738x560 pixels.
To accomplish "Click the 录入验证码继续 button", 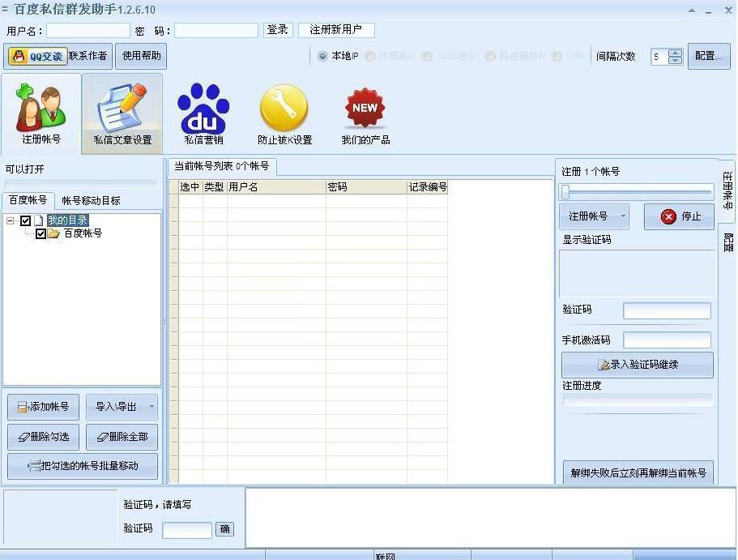I will pos(638,365).
